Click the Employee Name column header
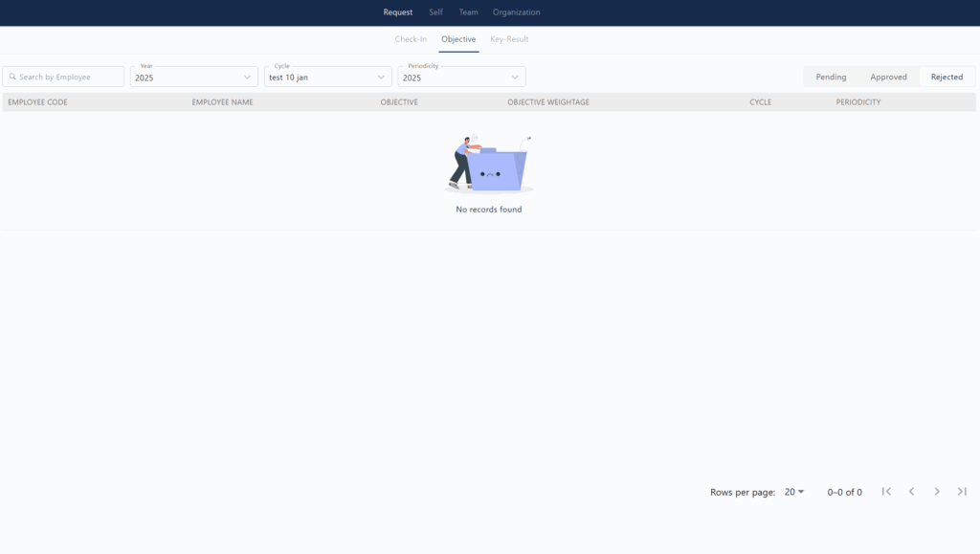 pyautogui.click(x=222, y=101)
